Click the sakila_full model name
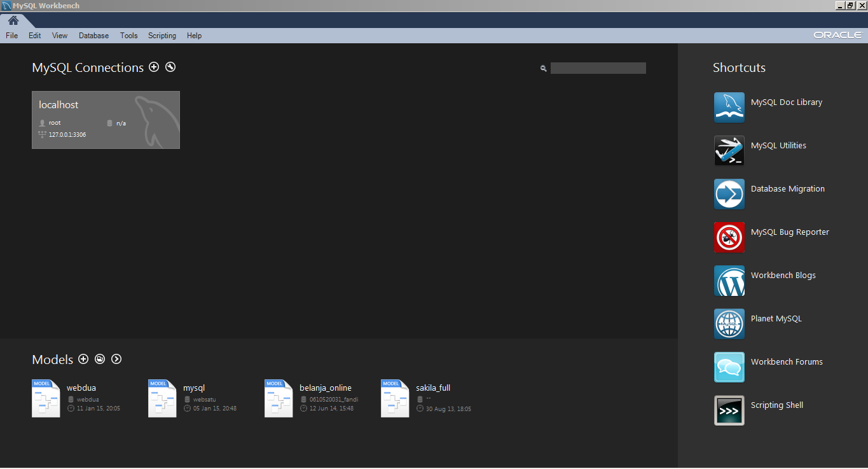This screenshot has height=469, width=868. 433,388
